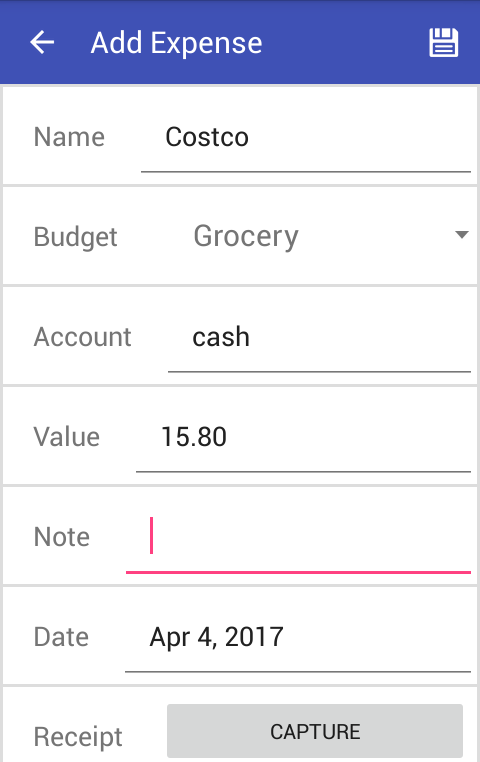Click the word Costco in Name field

[207, 137]
